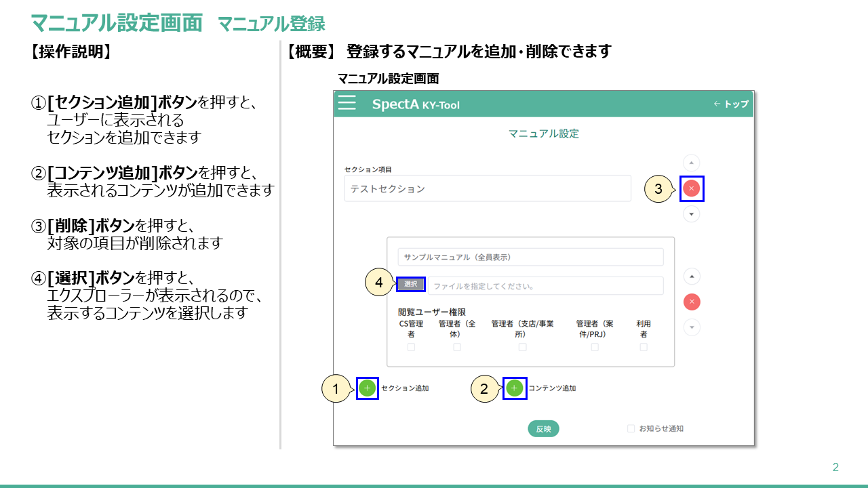Enable the お知らせ通知 checkbox
Viewport: 868px width, 488px height.
631,428
